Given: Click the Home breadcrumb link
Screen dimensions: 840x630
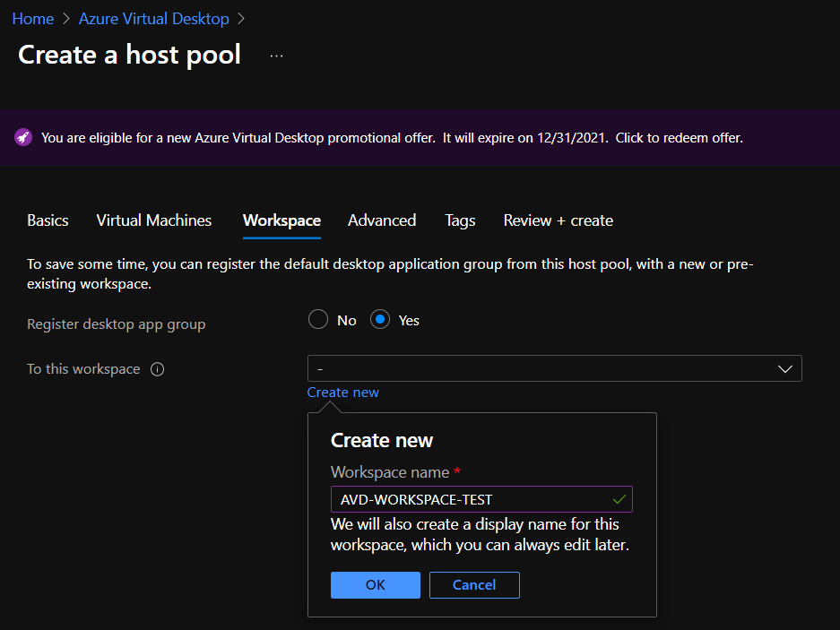Looking at the screenshot, I should [33, 19].
